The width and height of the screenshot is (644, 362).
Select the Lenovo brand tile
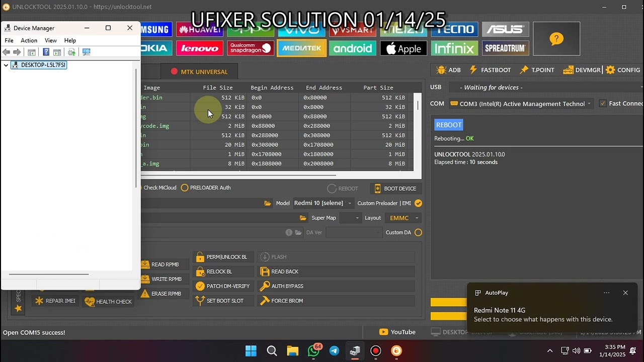200,48
